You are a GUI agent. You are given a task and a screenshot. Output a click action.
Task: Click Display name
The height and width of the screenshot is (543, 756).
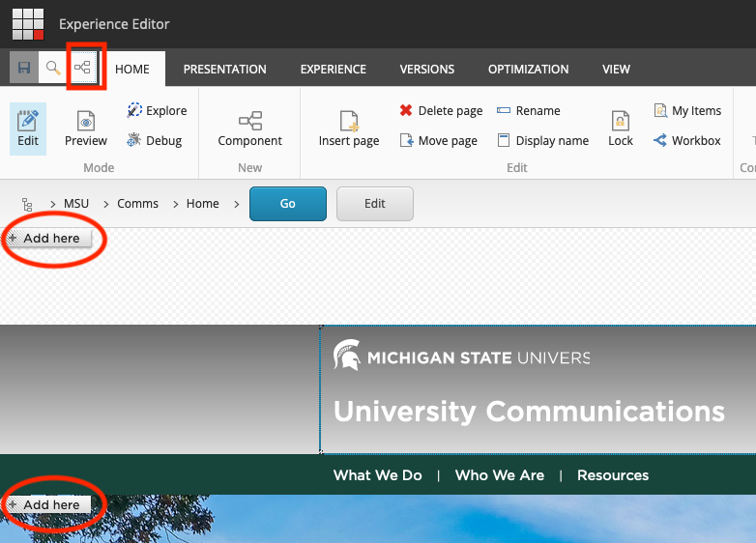543,140
